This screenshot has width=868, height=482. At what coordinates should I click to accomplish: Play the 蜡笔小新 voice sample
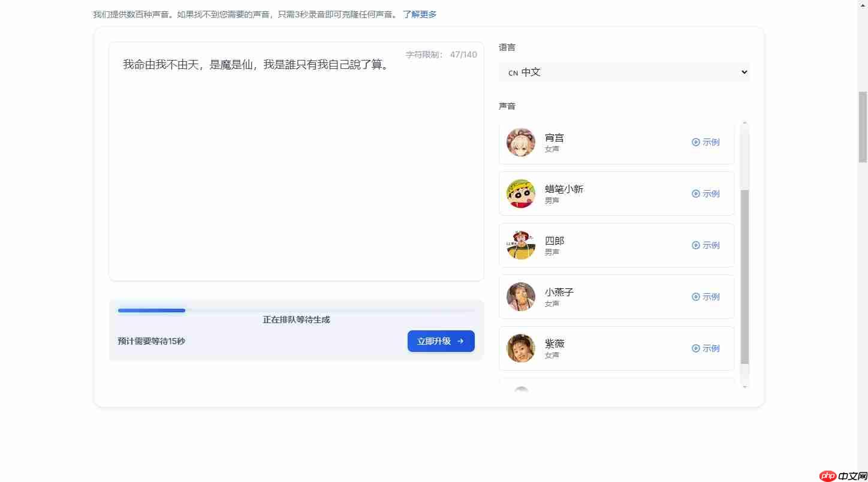[705, 194]
